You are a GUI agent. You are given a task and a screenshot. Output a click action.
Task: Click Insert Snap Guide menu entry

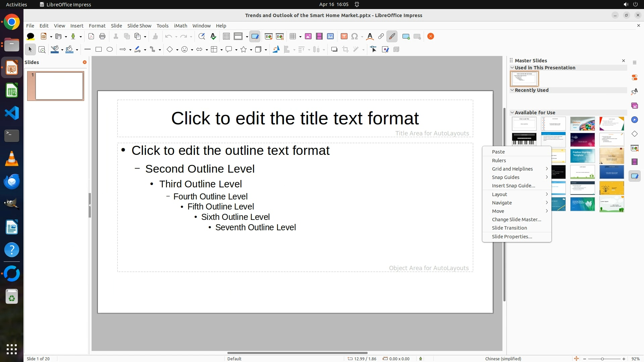(x=513, y=186)
